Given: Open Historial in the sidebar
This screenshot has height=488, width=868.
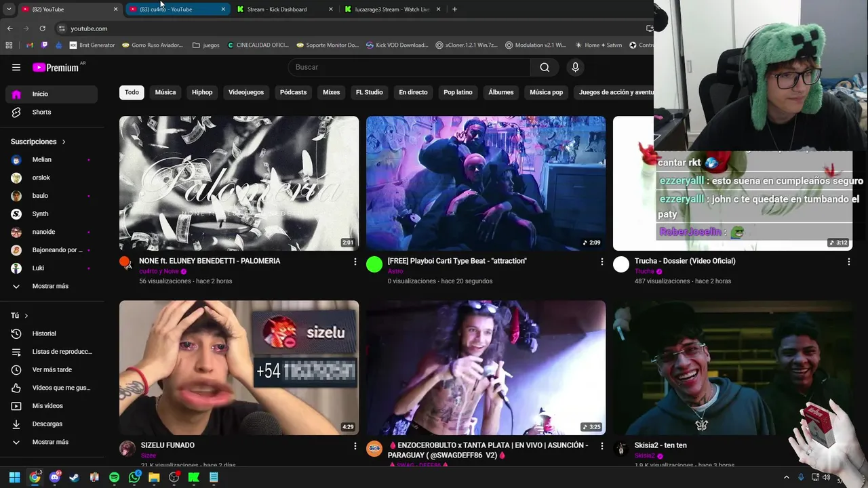Looking at the screenshot, I should tap(52, 333).
